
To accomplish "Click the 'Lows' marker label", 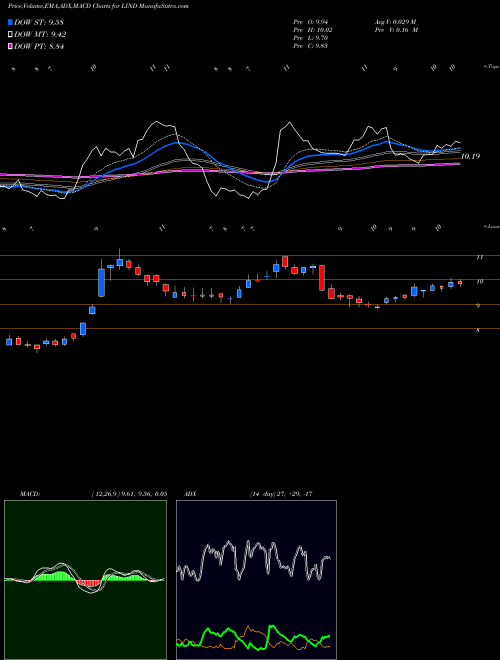I will coord(491,226).
